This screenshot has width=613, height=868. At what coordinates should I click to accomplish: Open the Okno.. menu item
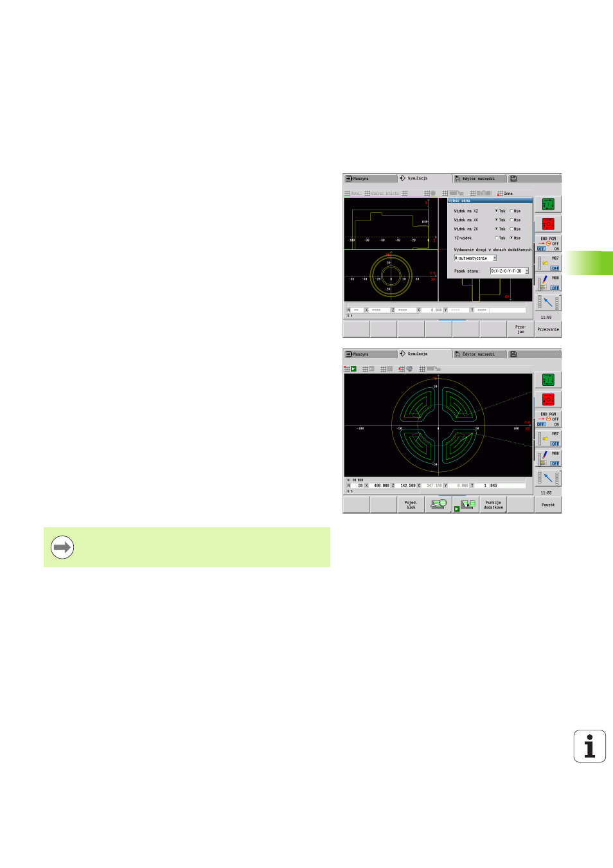pos(352,194)
